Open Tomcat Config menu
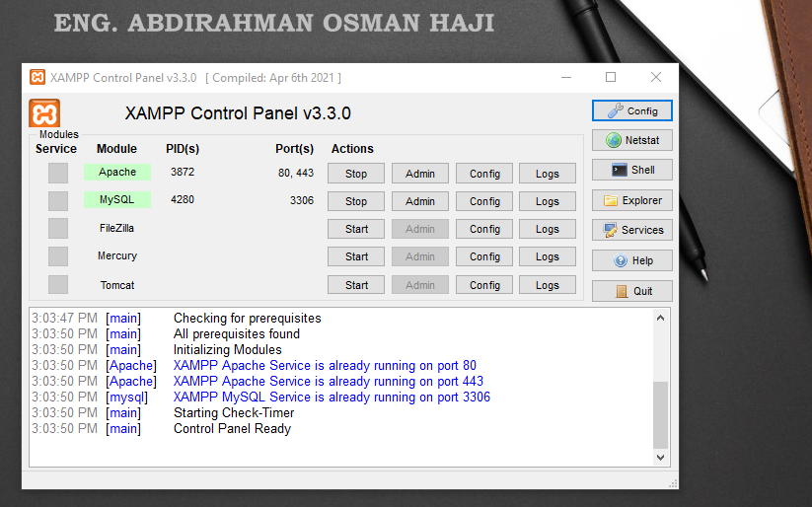Viewport: 812px width, 507px height. [484, 285]
